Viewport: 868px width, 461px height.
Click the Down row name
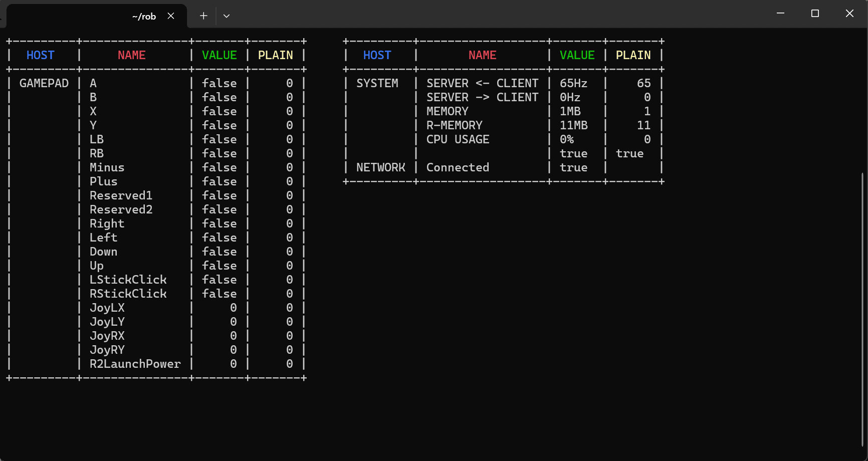(103, 252)
